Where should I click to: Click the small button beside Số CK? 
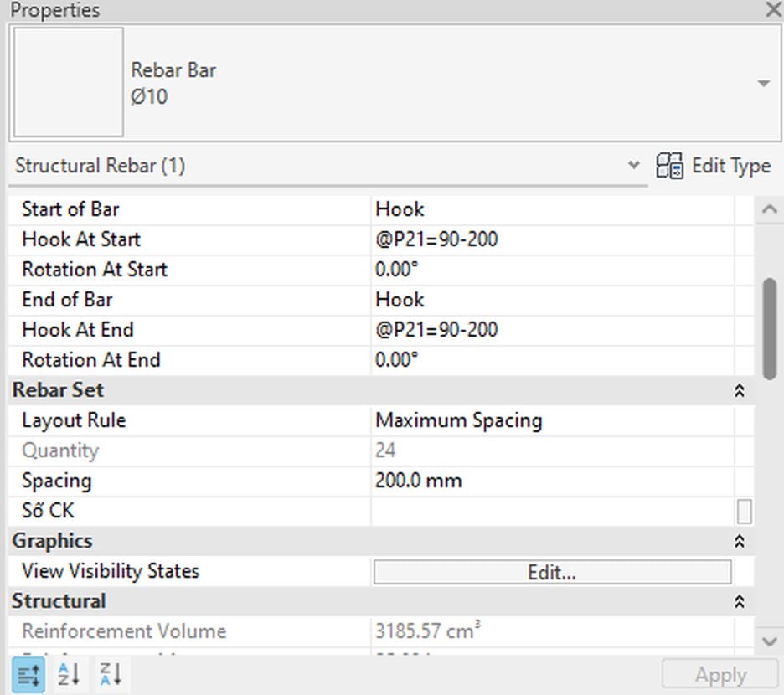[x=745, y=512]
